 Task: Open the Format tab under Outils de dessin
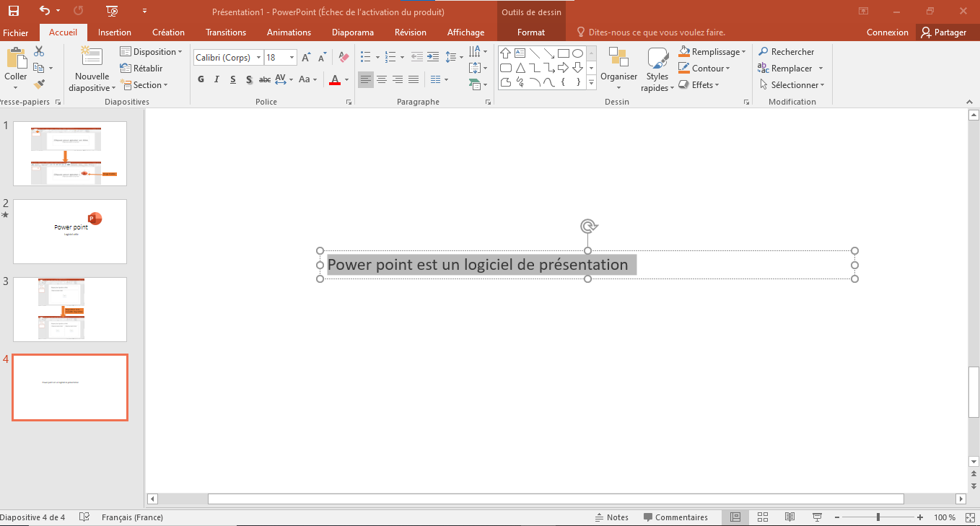(531, 32)
